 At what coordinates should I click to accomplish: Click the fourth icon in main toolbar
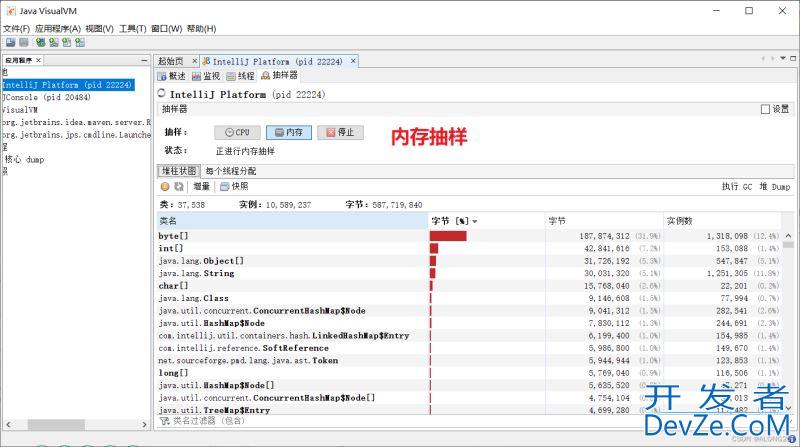click(x=54, y=43)
